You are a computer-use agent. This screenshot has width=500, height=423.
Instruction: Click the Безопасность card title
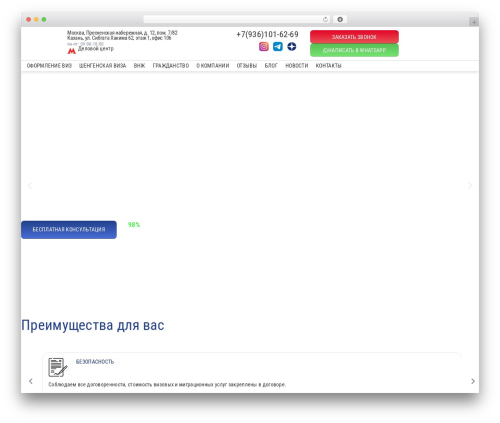(x=95, y=362)
